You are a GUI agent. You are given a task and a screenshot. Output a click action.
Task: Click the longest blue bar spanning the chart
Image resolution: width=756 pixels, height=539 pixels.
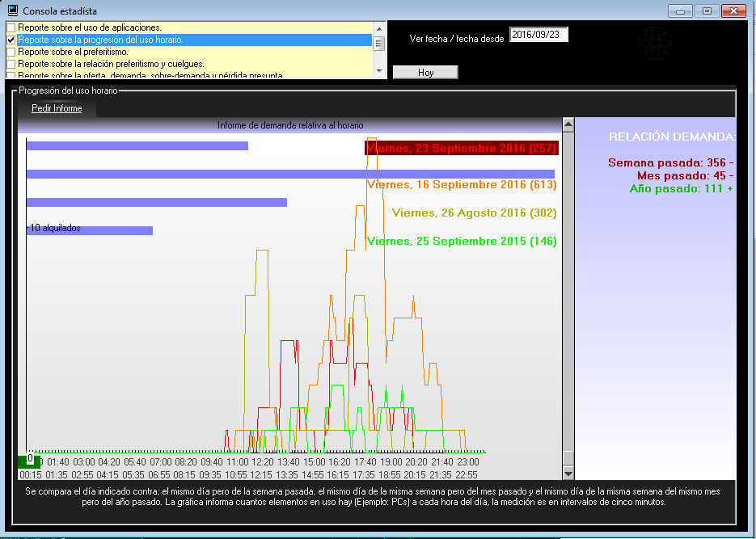[x=291, y=175]
